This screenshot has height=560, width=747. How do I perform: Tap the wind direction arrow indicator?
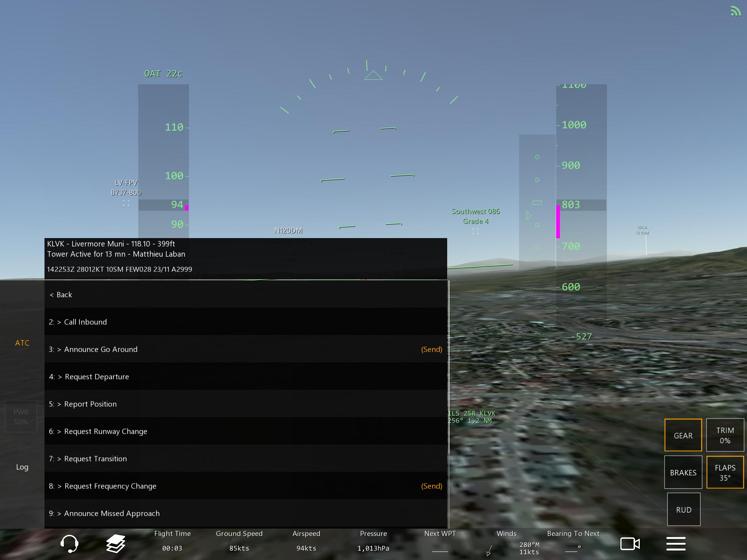point(489,550)
